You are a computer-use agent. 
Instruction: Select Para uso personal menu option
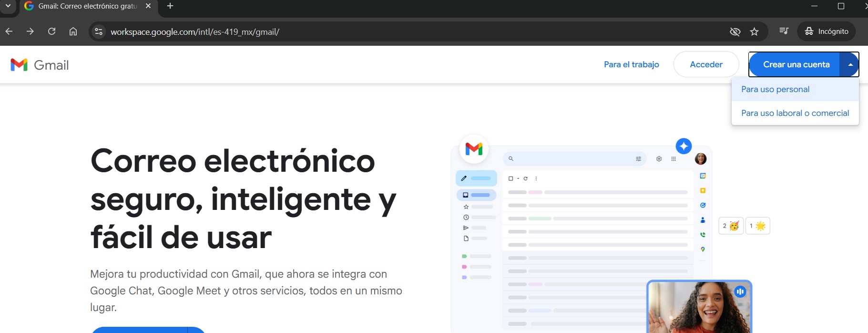coord(795,89)
